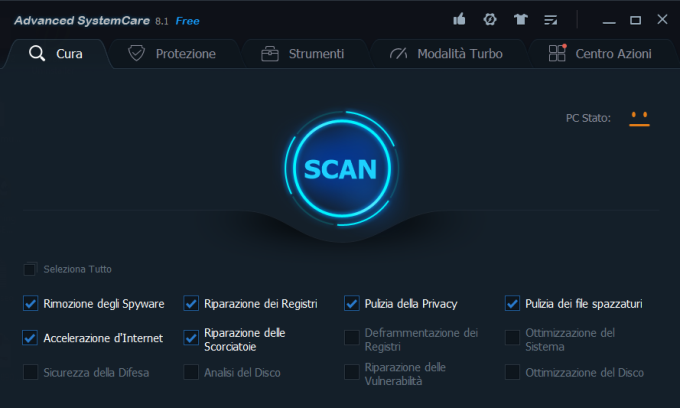Switch to the Cura tab

(56, 54)
